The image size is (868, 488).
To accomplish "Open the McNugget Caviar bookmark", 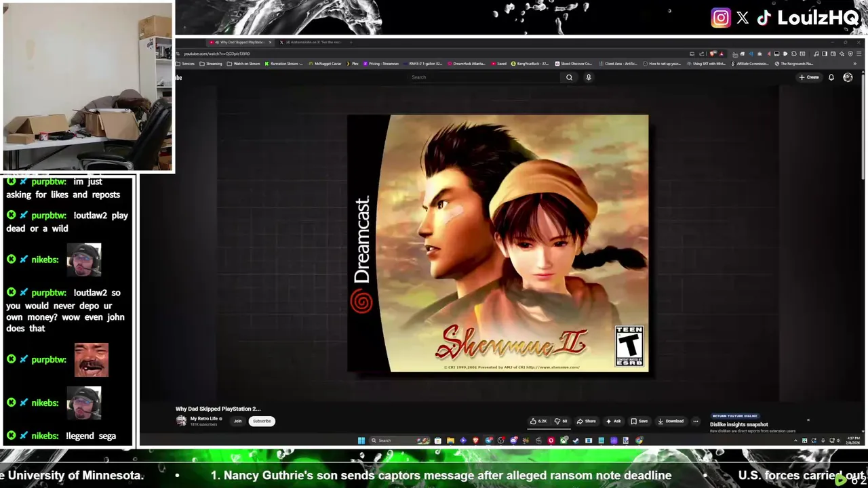I will (325, 64).
